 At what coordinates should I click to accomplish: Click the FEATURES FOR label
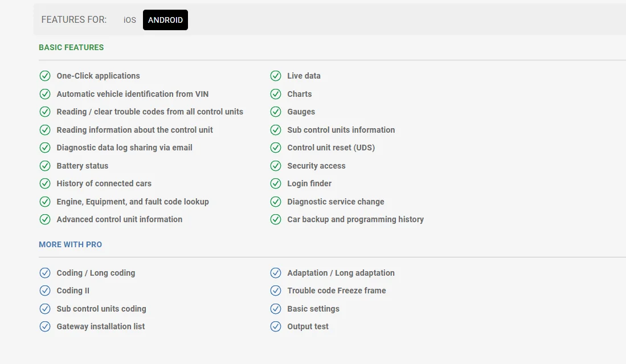click(x=74, y=20)
